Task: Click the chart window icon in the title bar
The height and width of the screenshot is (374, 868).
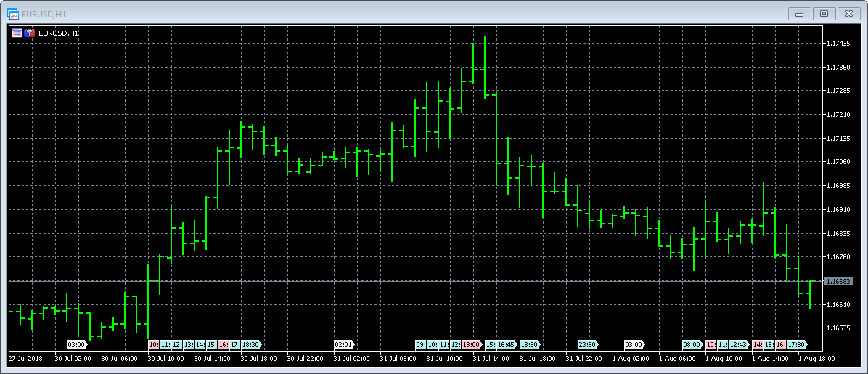Action: click(13, 13)
